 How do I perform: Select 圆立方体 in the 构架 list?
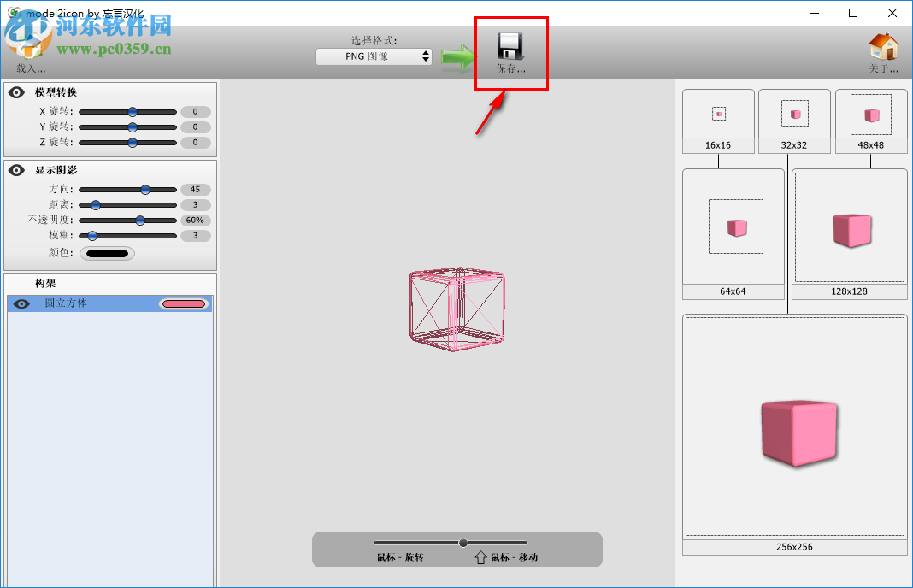click(x=64, y=303)
